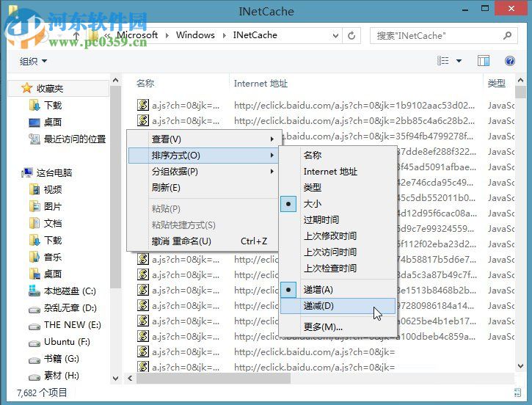Open the 图片 library folder icon
This screenshot has height=405, width=532.
point(34,206)
